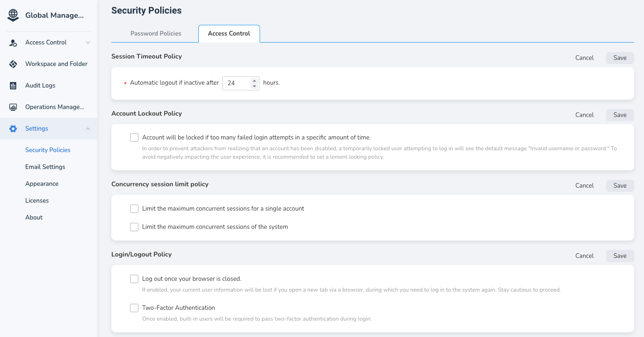This screenshot has height=337, width=644.
Task: Click the automatic logout hours input field
Action: pyautogui.click(x=237, y=83)
